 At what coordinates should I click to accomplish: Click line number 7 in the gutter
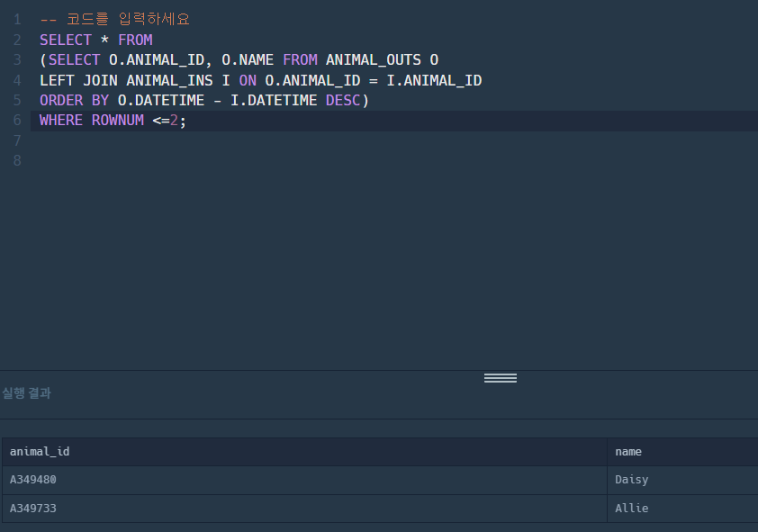pyautogui.click(x=17, y=140)
